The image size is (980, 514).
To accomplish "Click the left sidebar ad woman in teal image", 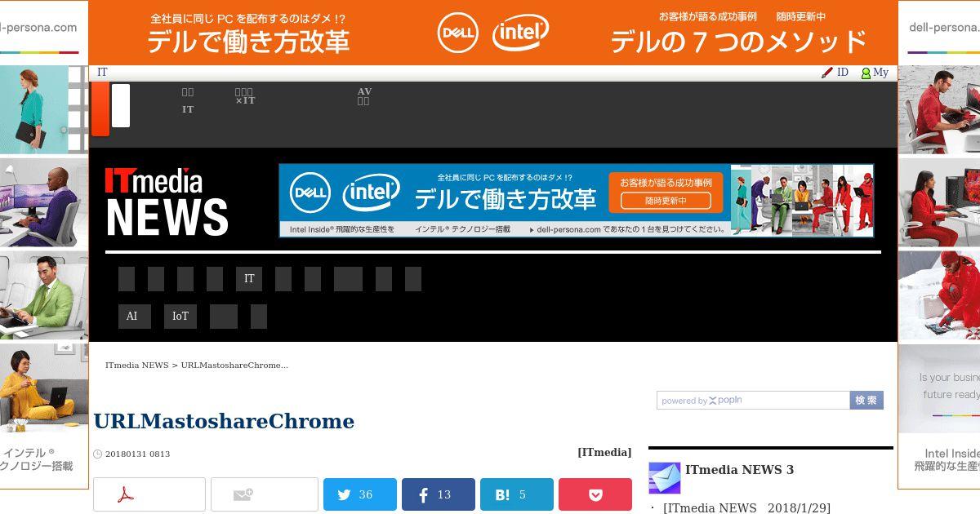I will click(x=44, y=109).
